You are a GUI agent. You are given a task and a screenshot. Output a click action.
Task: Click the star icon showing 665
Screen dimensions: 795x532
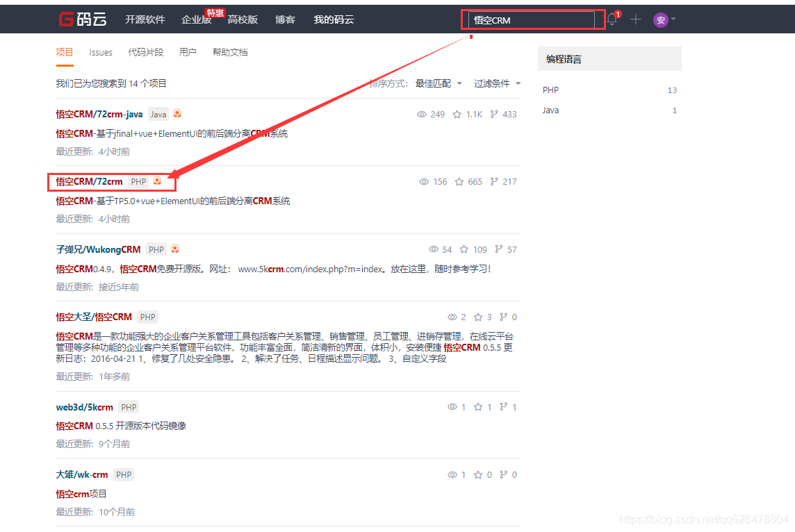click(459, 182)
